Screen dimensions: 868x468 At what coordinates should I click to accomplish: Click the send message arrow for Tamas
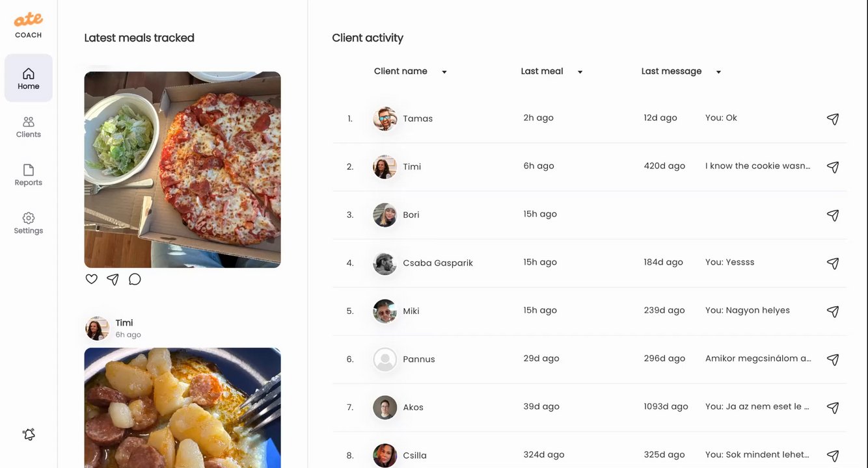point(833,119)
